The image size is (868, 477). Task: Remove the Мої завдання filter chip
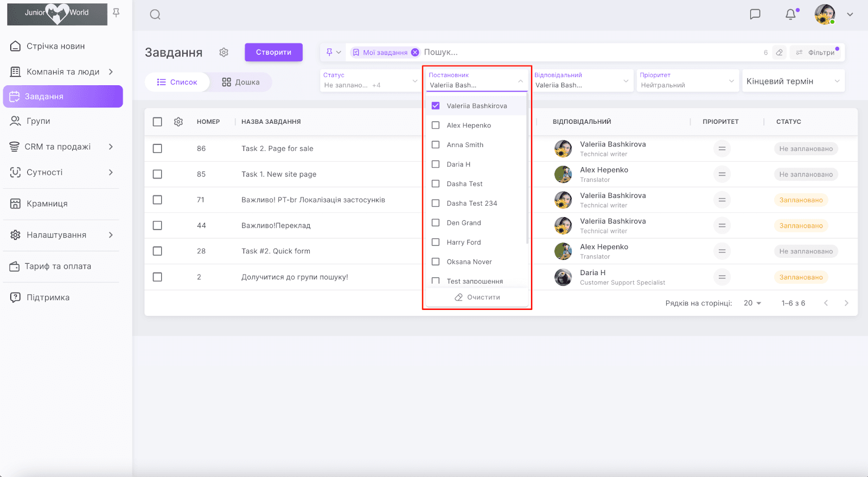[x=415, y=53]
